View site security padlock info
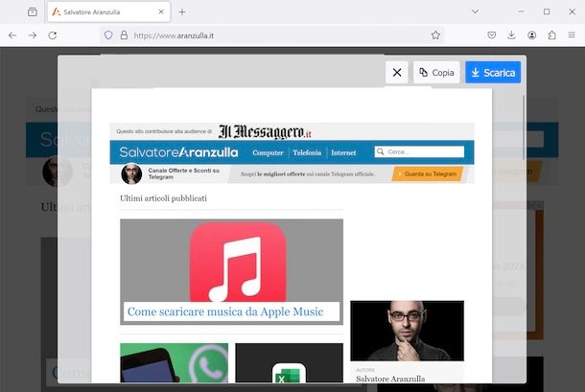 click(x=124, y=35)
